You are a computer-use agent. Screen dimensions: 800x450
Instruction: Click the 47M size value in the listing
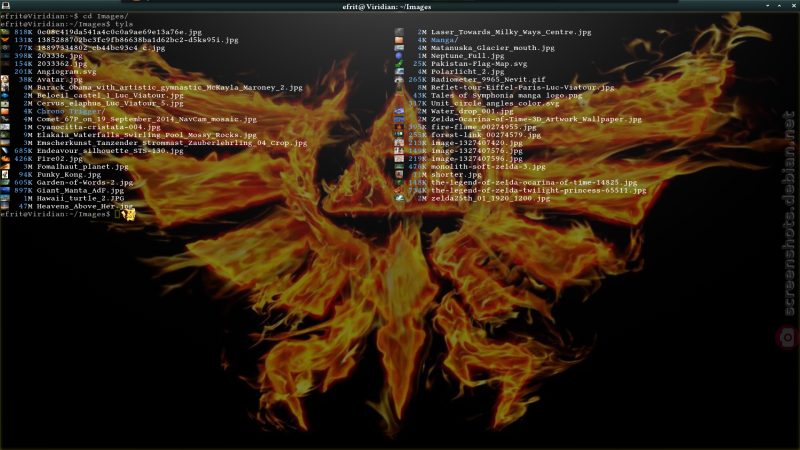[25, 206]
